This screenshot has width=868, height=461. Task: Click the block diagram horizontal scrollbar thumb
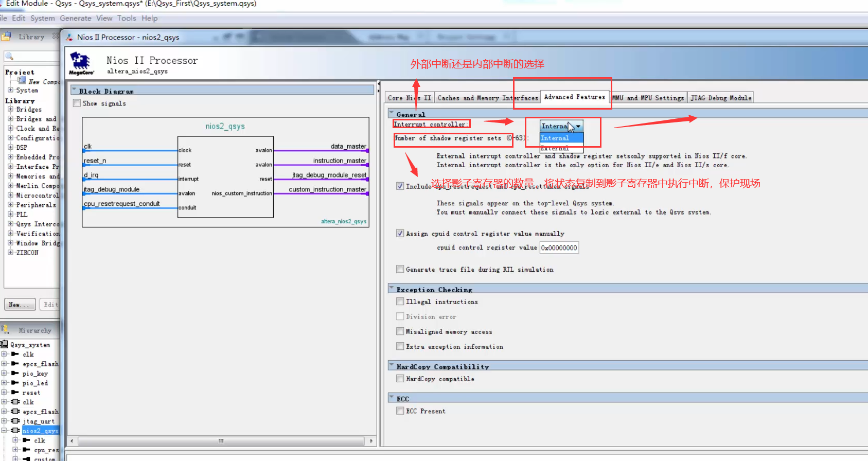click(x=221, y=441)
